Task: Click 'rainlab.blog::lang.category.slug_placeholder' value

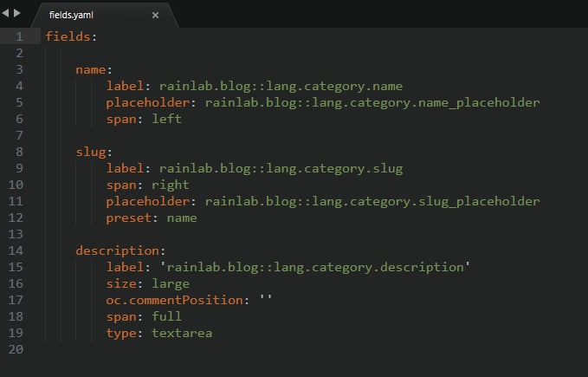Action: tap(372, 201)
